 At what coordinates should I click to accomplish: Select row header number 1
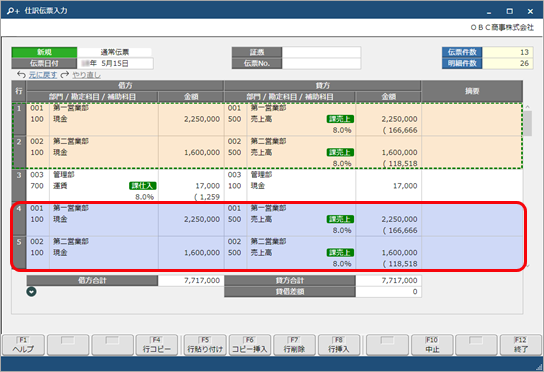tap(19, 119)
